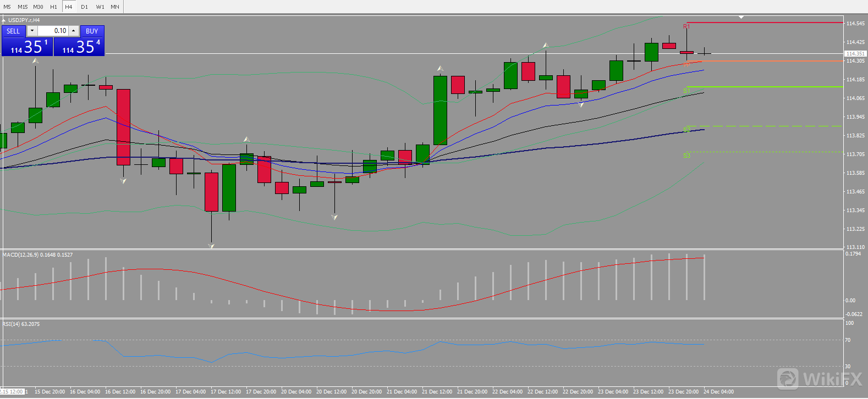868x399 pixels.
Task: Select the S1 support level label
Action: 686,91
